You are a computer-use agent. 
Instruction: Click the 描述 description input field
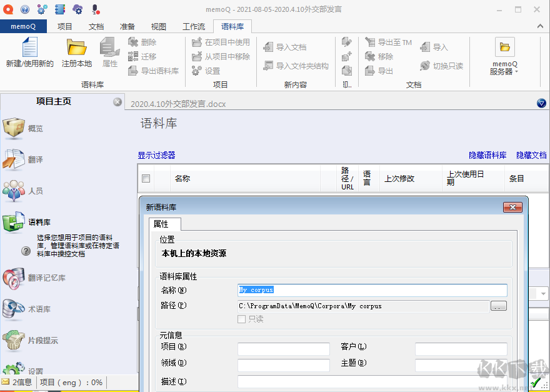tap(372, 382)
